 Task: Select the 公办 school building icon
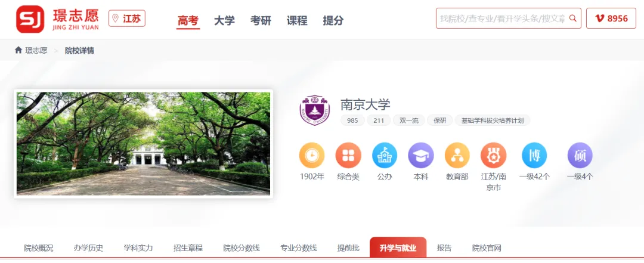tap(385, 155)
